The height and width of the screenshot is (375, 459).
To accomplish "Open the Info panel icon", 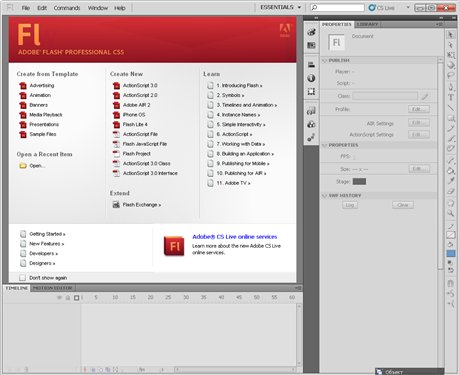I will [311, 78].
